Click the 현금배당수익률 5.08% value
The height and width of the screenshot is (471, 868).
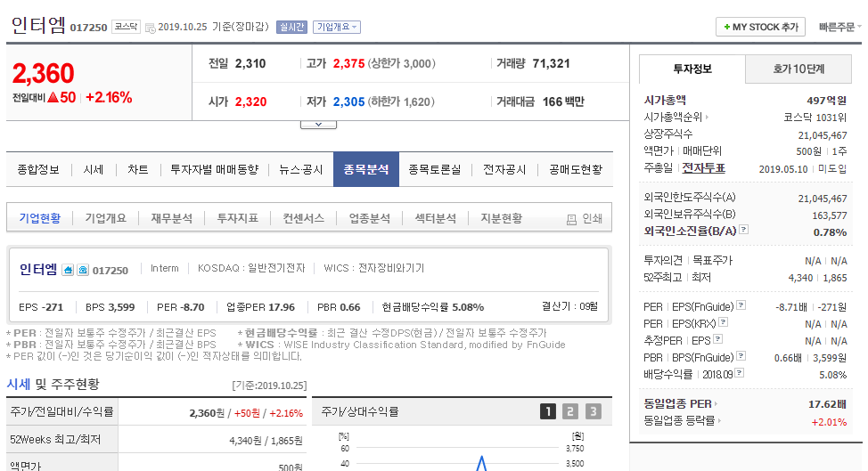click(468, 307)
